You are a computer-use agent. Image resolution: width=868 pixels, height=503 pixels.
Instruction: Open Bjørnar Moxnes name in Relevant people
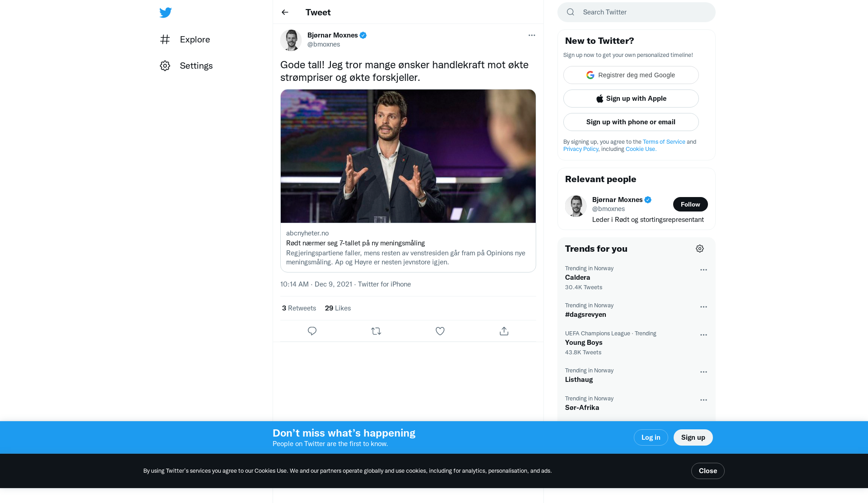click(x=618, y=200)
